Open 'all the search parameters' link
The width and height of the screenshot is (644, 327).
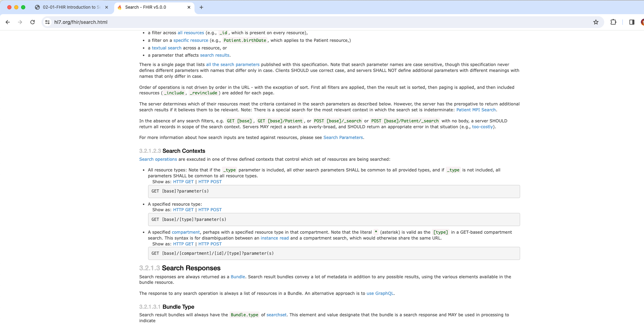point(233,65)
